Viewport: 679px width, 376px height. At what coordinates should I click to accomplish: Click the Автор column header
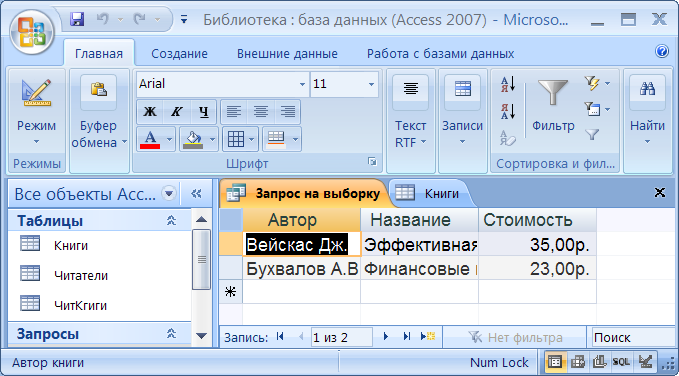click(x=301, y=220)
